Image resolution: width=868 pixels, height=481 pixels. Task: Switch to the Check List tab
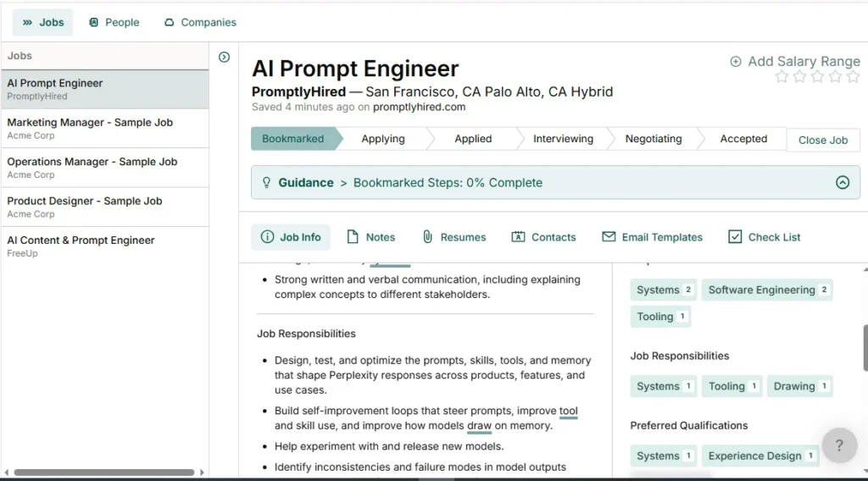coord(765,237)
